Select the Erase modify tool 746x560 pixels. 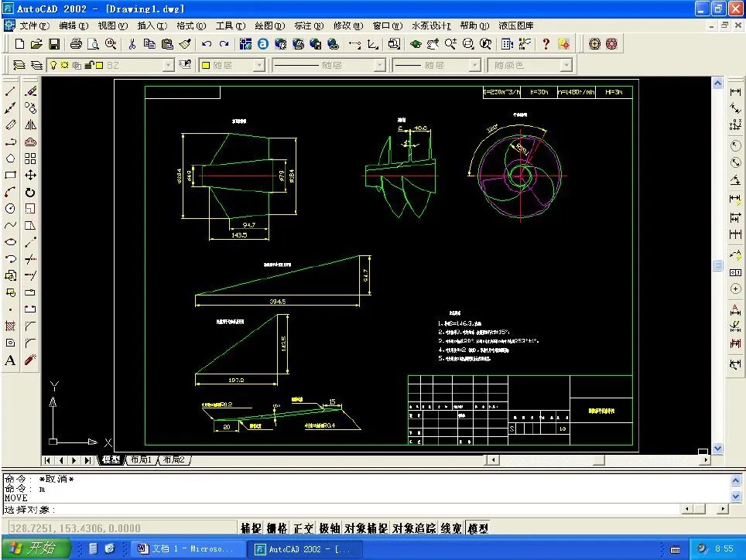[30, 91]
